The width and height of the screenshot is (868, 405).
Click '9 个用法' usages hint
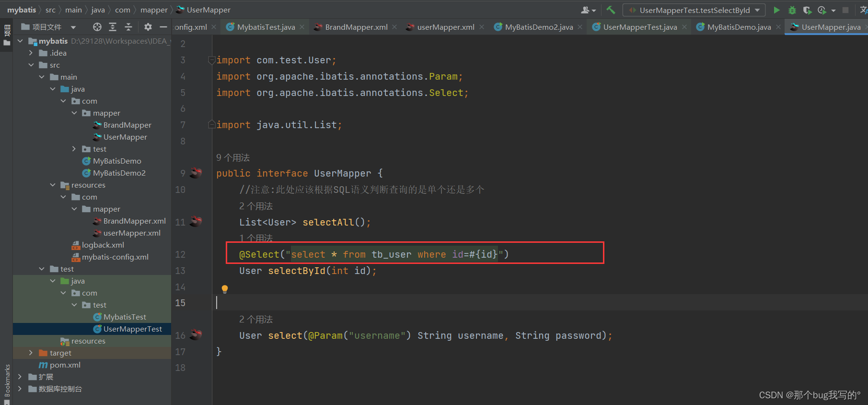point(233,157)
